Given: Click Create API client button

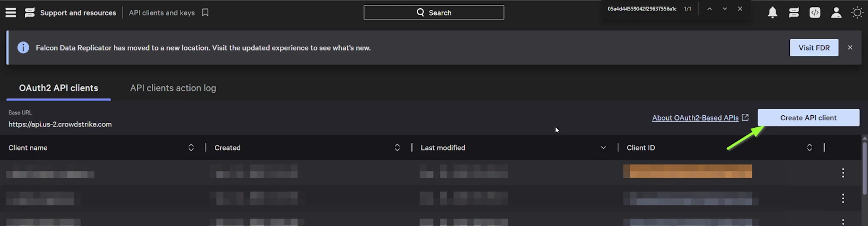Looking at the screenshot, I should coord(808,118).
